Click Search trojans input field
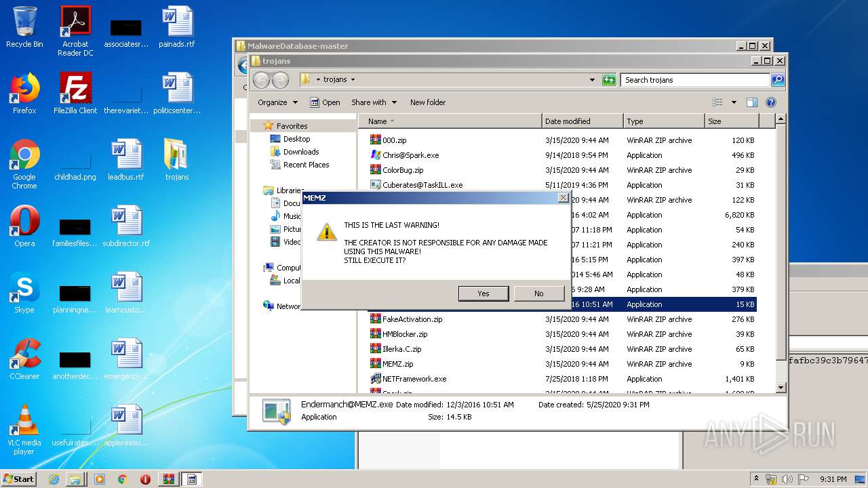The height and width of the screenshot is (488, 868). point(696,80)
